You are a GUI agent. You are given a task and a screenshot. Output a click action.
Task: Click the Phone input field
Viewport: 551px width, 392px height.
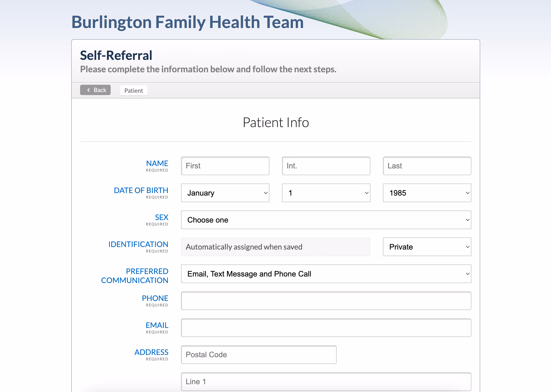pyautogui.click(x=326, y=301)
